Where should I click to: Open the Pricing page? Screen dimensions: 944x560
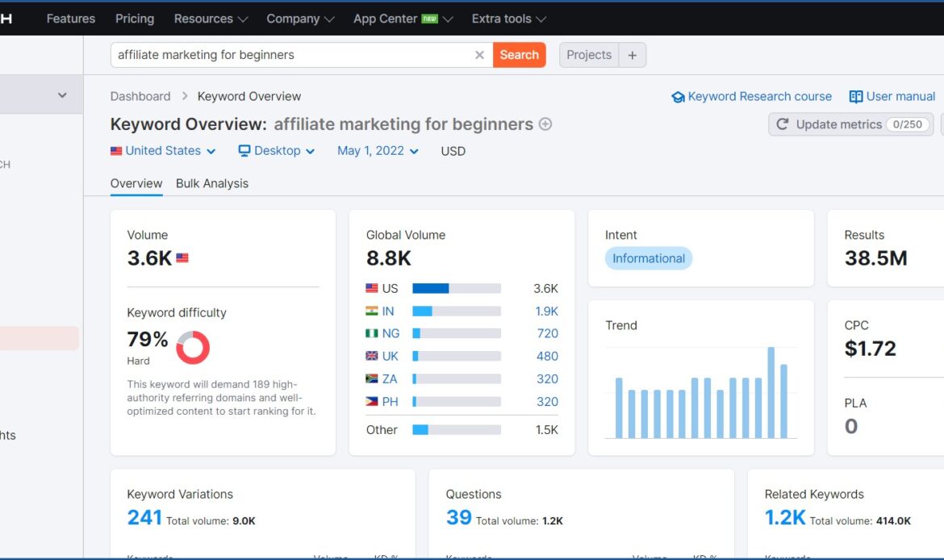point(135,19)
